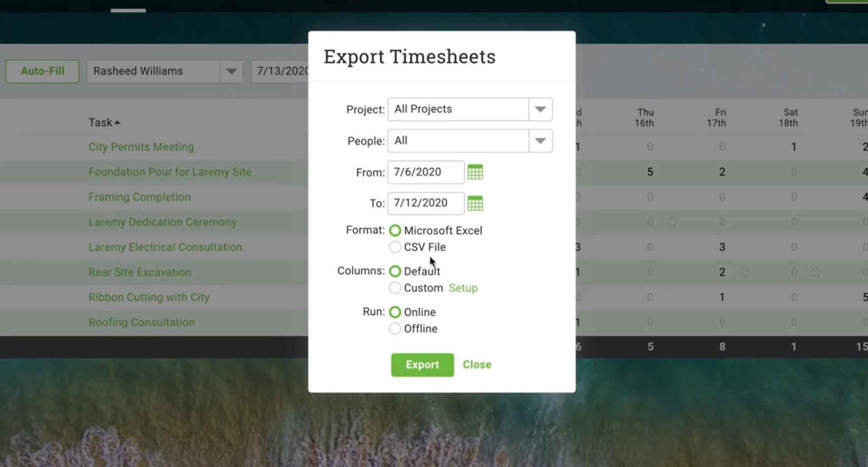
Task: Click the 7/13/2020 week date field
Action: tap(281, 71)
